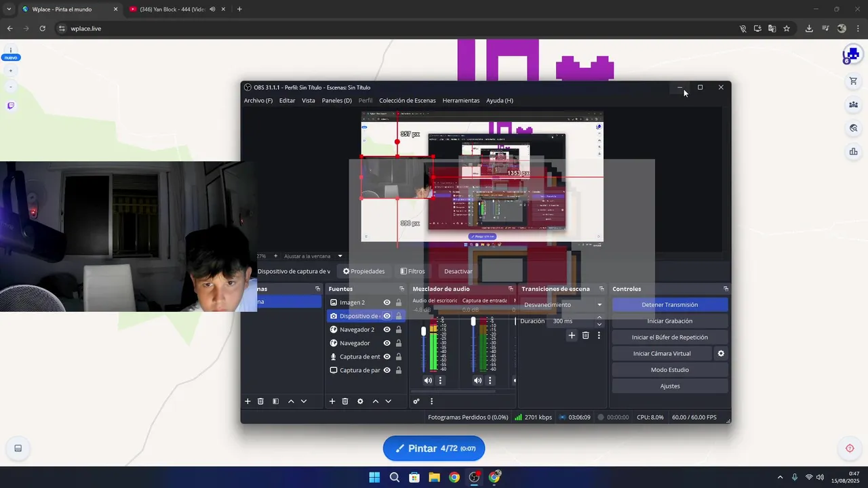Delete the selected source with trash icon
Viewport: 868px width, 488px height.
click(x=345, y=401)
